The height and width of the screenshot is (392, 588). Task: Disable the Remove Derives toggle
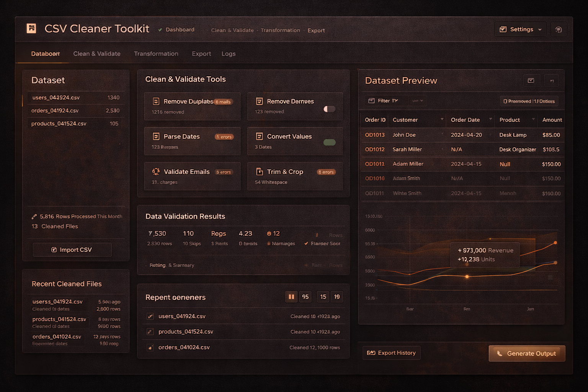click(329, 109)
